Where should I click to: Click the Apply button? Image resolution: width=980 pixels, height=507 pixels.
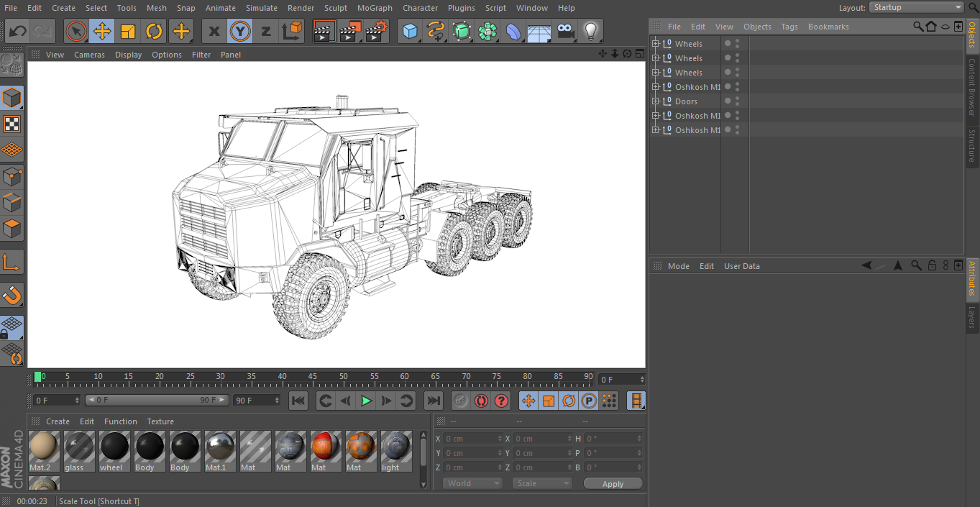tap(613, 484)
